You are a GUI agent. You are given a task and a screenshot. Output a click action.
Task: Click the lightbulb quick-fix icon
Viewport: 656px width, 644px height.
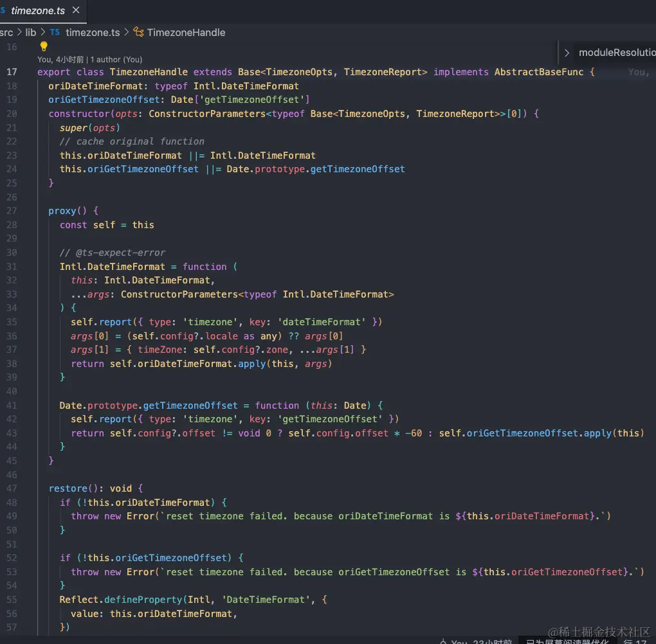(44, 46)
